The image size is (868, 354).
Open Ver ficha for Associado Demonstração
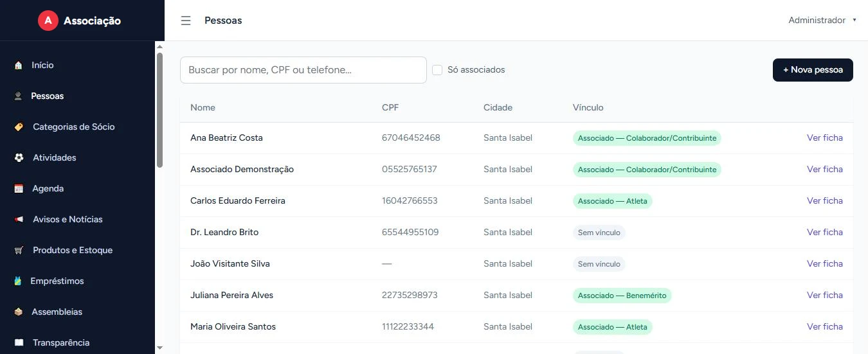point(825,170)
